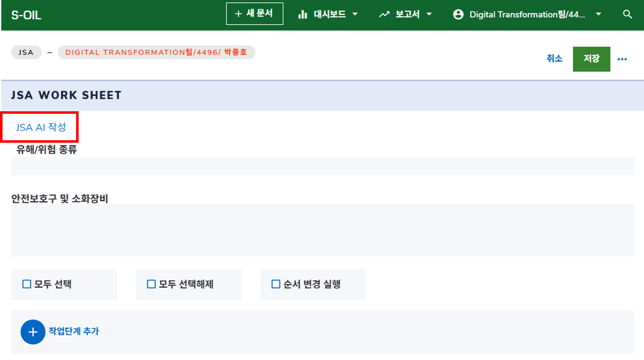Image resolution: width=644 pixels, height=360 pixels.
Task: Click the JSA WORK SHEET section header
Action: (322, 95)
